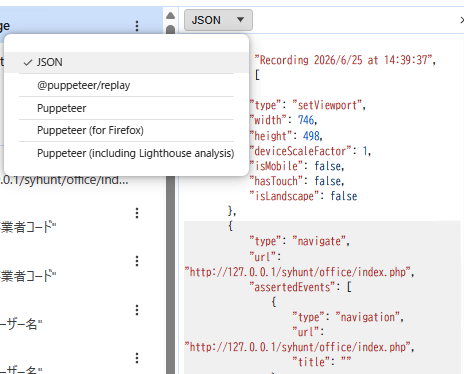
Task: Click the "hasTouch": false line
Action: tap(297, 181)
